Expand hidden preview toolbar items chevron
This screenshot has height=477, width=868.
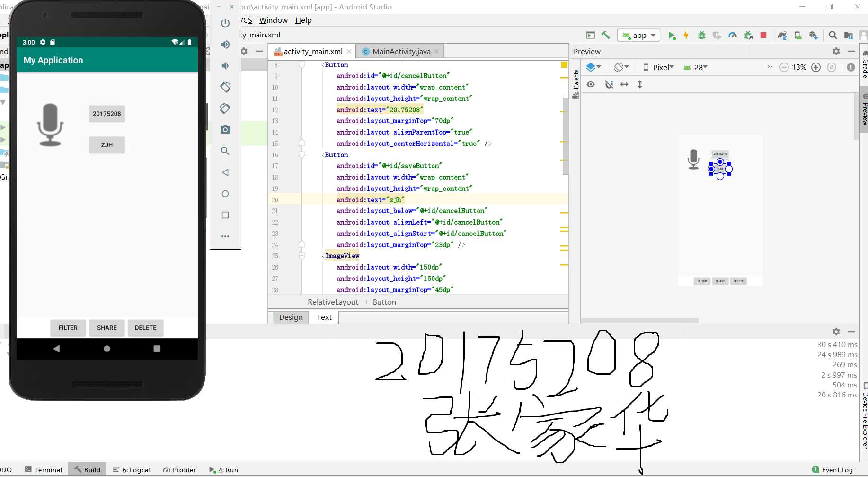(x=770, y=67)
